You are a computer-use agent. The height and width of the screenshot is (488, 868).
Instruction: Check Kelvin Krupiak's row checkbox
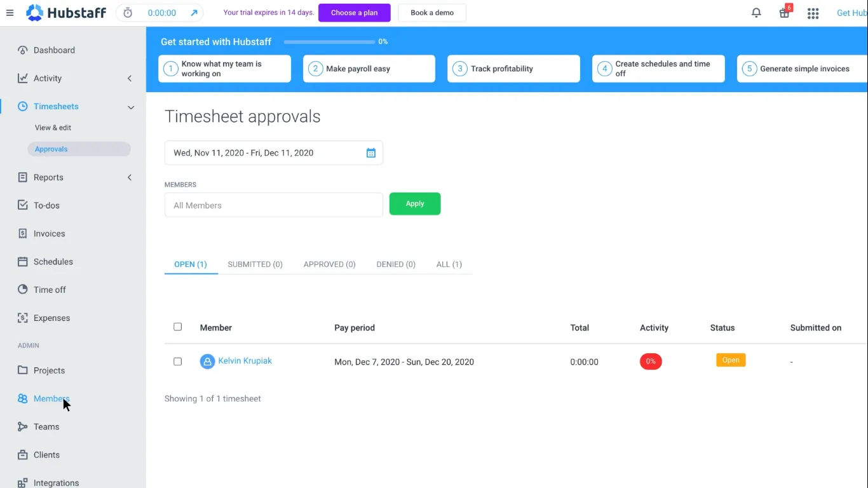pos(177,362)
